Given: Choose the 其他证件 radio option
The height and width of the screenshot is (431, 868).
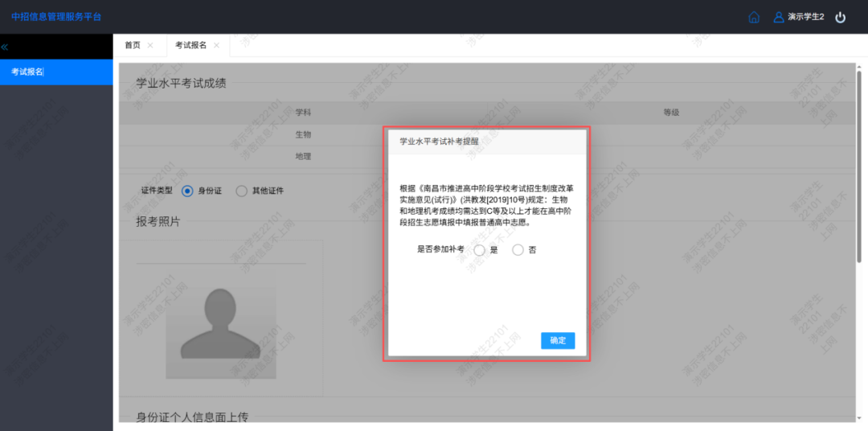Looking at the screenshot, I should tap(241, 191).
